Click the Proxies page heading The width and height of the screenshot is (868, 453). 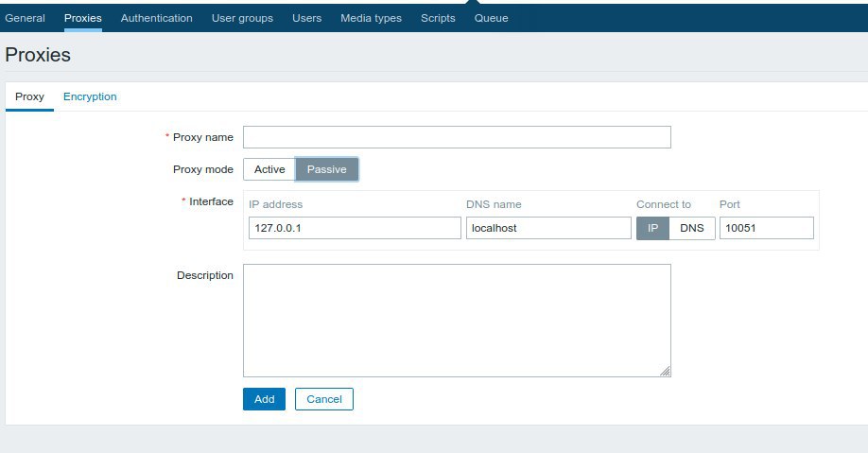coord(38,55)
